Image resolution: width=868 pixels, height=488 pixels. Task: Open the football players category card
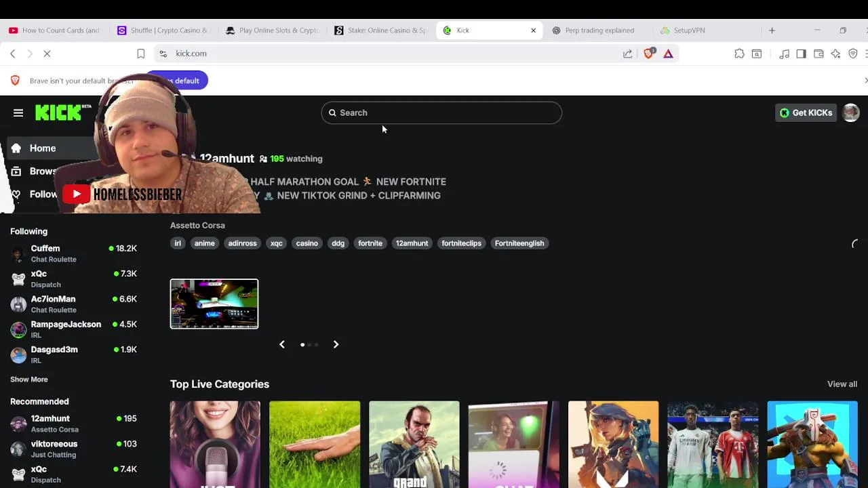pyautogui.click(x=713, y=445)
